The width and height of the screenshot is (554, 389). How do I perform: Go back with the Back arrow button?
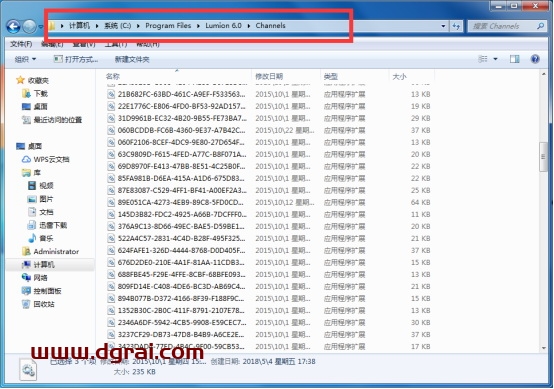pyautogui.click(x=13, y=26)
